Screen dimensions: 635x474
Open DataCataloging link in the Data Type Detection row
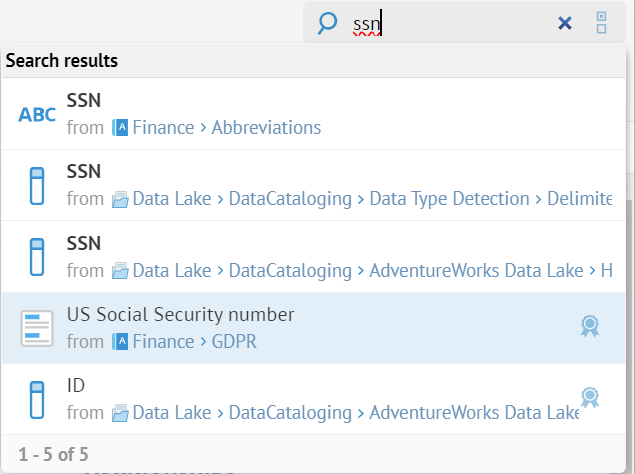tap(290, 199)
